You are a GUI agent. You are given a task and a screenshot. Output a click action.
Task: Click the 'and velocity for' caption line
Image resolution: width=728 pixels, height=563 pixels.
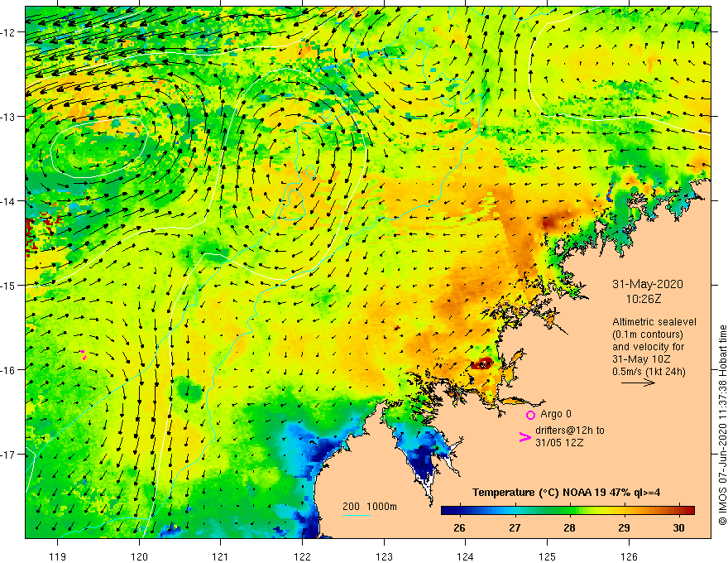[x=648, y=347]
